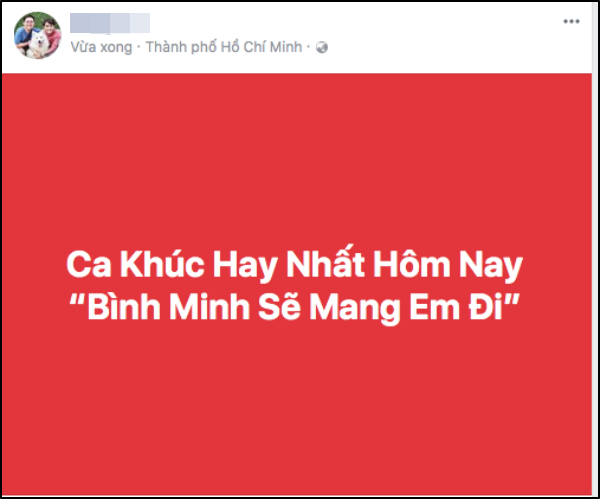
Task: Open the 'Vừa xong' timestamp link
Action: [x=101, y=47]
